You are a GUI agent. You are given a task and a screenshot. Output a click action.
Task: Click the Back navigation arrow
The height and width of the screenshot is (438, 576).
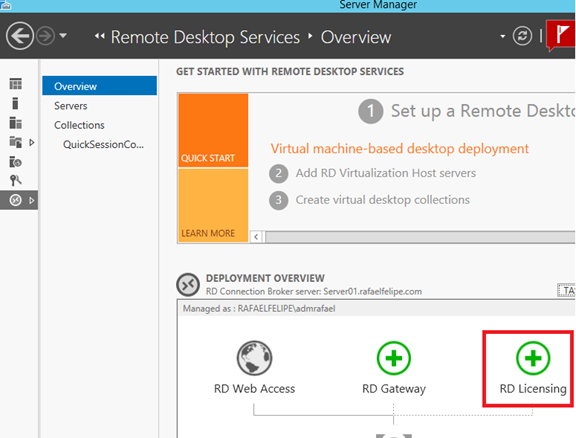[x=19, y=36]
